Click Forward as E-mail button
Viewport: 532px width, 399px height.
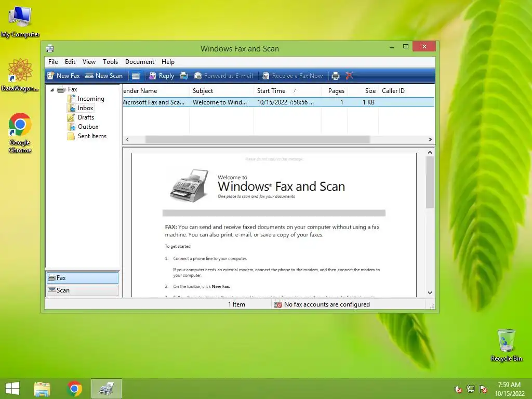click(x=223, y=76)
